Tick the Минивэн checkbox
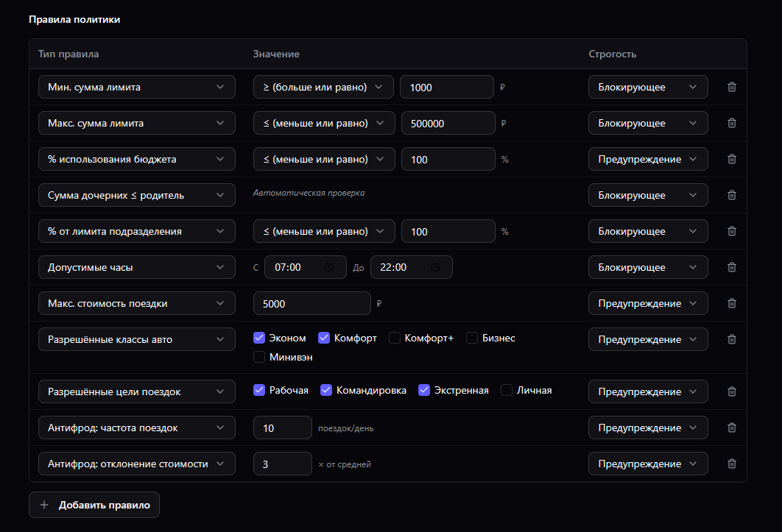Viewport: 782px width, 532px height. [x=259, y=357]
